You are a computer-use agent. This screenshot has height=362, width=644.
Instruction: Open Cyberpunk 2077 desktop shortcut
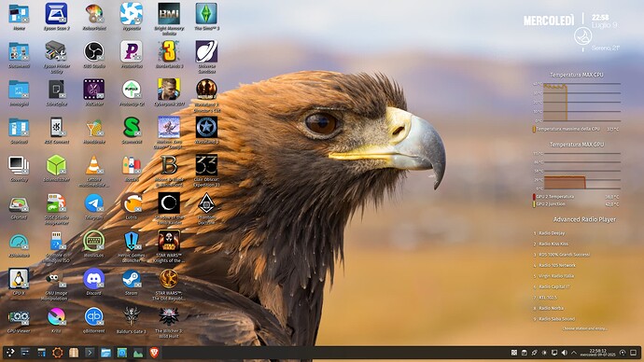tap(169, 90)
